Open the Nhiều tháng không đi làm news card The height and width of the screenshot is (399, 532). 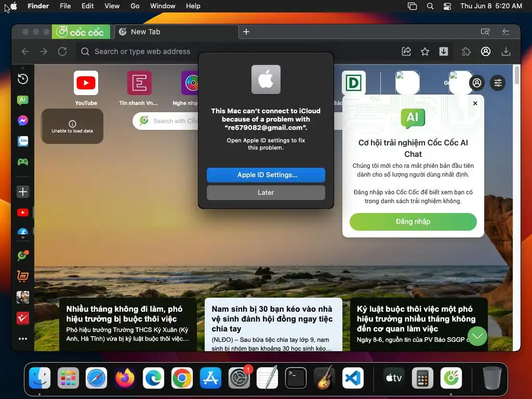(128, 324)
